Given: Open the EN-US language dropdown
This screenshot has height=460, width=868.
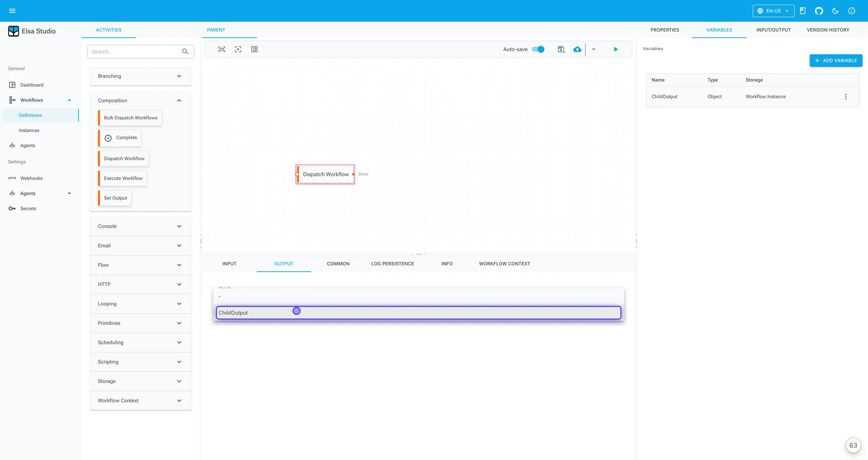Looking at the screenshot, I should (x=773, y=11).
